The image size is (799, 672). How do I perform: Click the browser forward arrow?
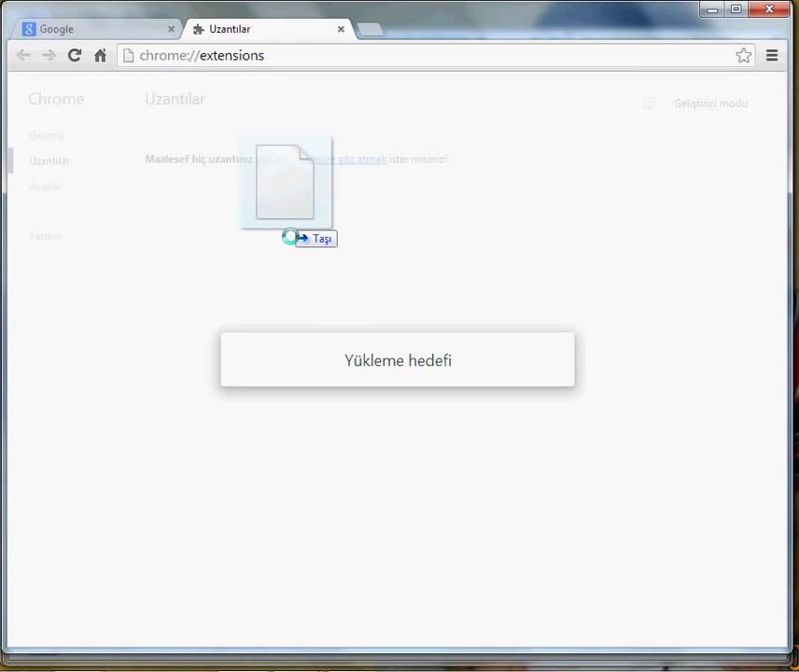coord(49,55)
